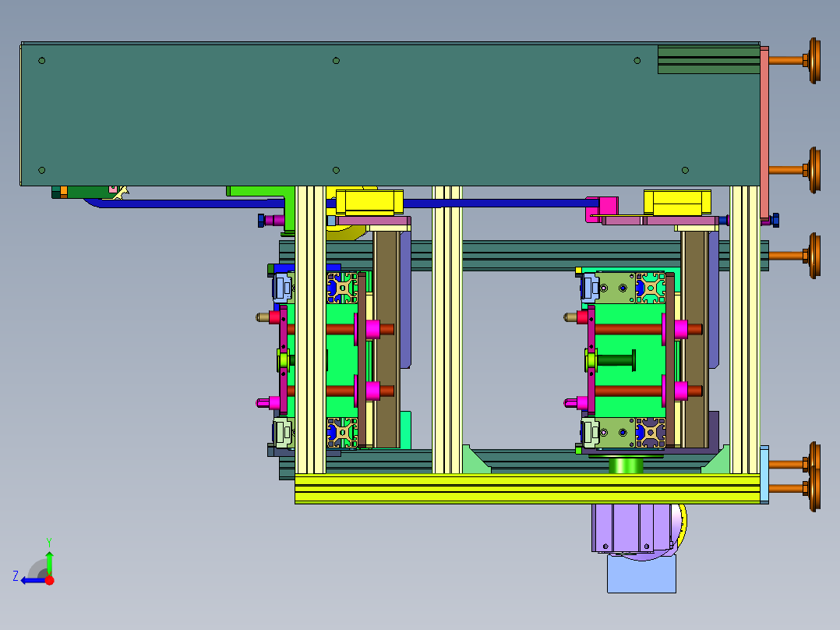Select the light blue gearbox block under motor
The image size is (840, 630).
click(x=641, y=574)
